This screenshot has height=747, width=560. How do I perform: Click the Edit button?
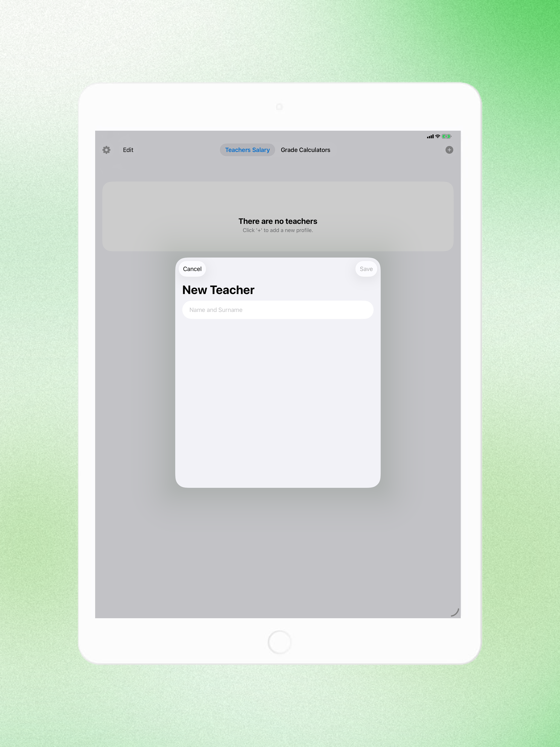coord(128,150)
